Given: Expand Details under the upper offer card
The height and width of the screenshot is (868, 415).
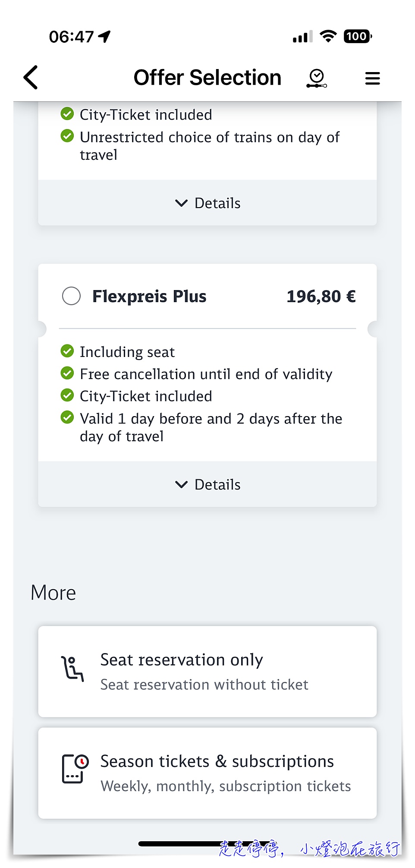Looking at the screenshot, I should 207,203.
